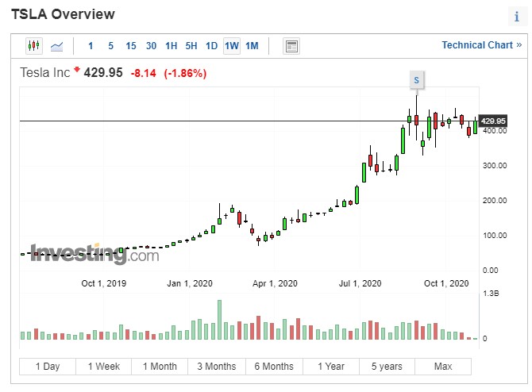The image size is (532, 392).
Task: Select the 1M interval
Action: [252, 46]
